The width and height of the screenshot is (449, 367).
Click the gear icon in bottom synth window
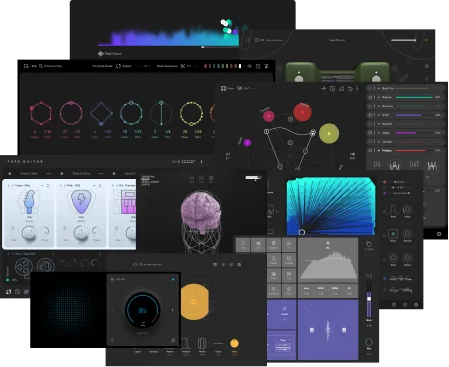(x=239, y=265)
